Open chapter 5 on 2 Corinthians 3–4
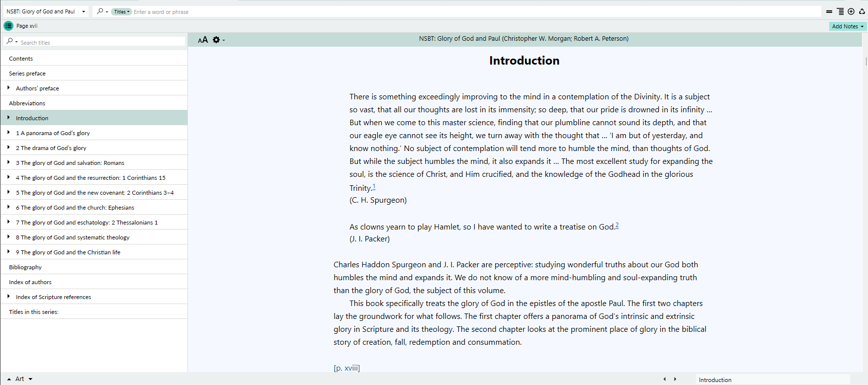 (94, 192)
